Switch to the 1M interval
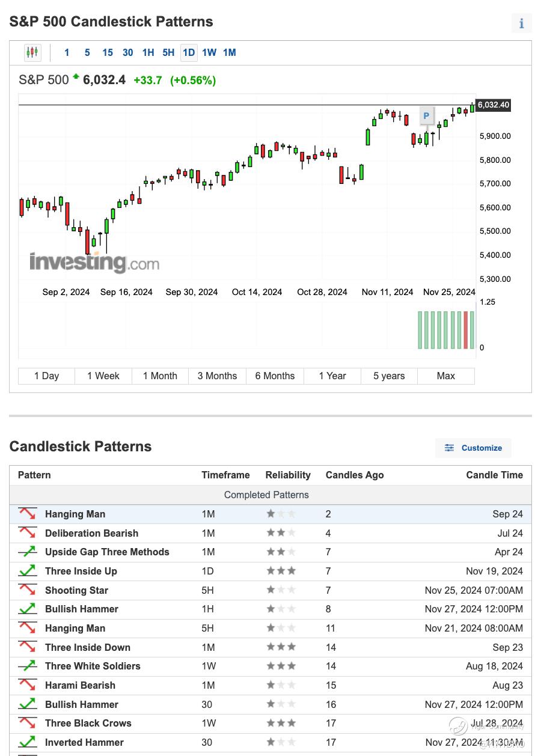The height and width of the screenshot is (756, 535). click(x=230, y=52)
